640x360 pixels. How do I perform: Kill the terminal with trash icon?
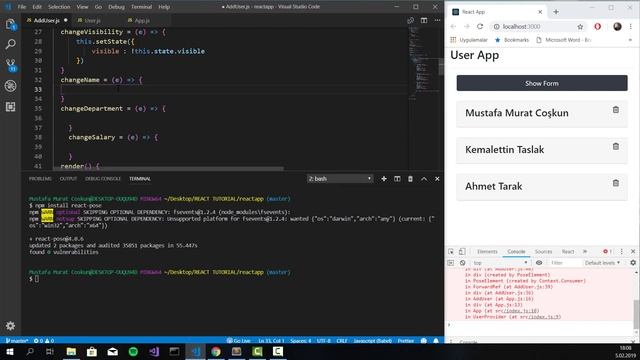(x=410, y=179)
